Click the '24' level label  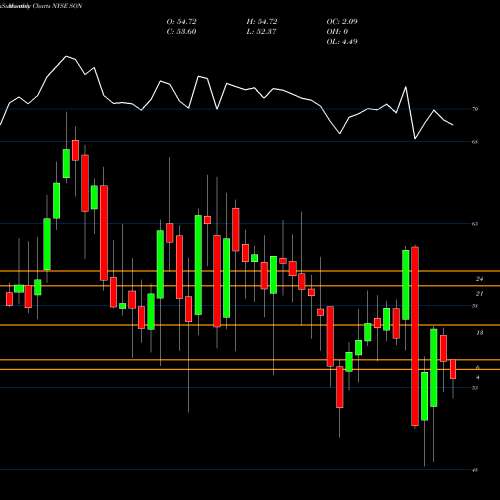click(479, 279)
